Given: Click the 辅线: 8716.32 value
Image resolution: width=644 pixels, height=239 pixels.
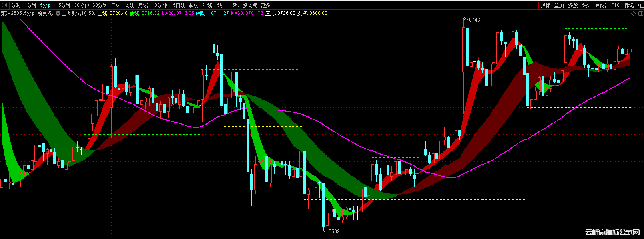Looking at the screenshot, I should [x=144, y=13].
